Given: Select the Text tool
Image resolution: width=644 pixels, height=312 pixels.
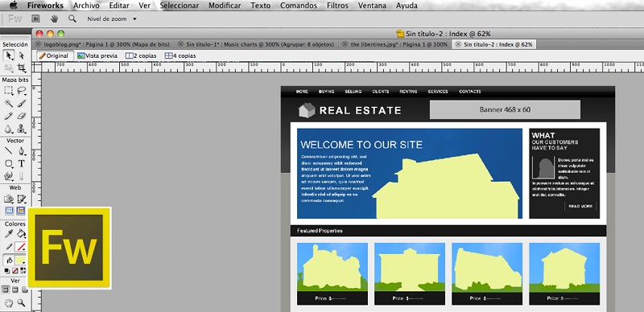Looking at the screenshot, I should [22, 164].
